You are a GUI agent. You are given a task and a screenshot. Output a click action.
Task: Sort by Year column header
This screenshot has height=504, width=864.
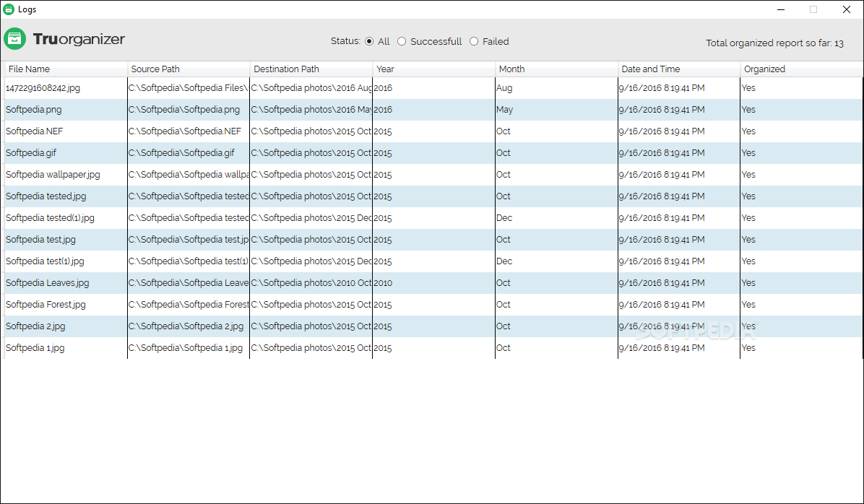pyautogui.click(x=434, y=69)
